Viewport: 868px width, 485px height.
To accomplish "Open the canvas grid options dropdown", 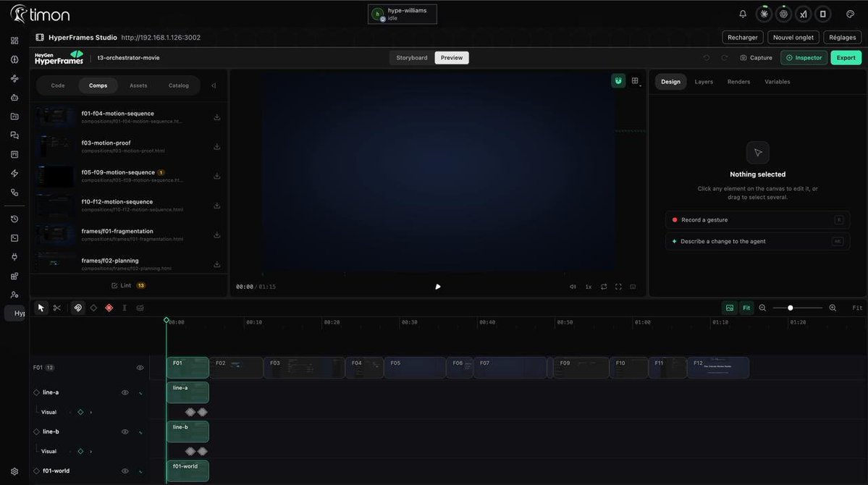I will tap(636, 81).
